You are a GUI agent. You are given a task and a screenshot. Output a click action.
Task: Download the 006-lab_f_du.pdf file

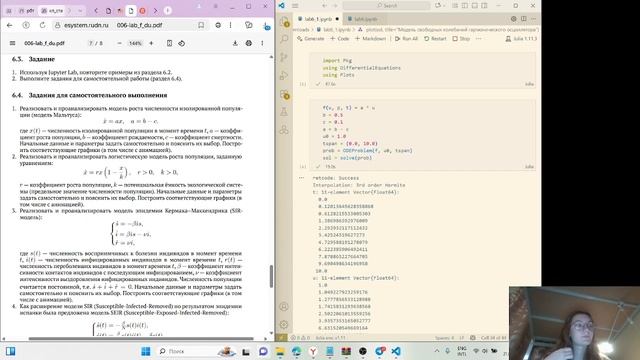235,43
